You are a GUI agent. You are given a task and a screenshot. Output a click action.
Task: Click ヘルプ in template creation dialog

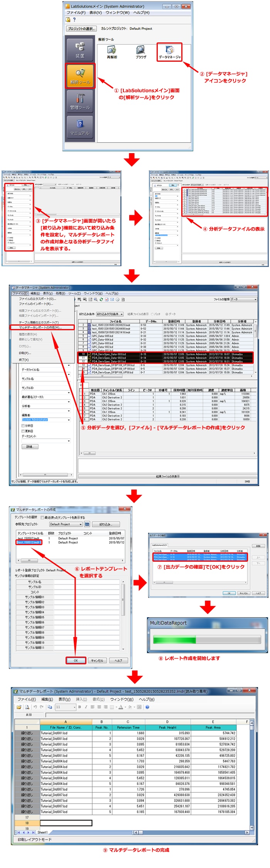click(x=118, y=660)
